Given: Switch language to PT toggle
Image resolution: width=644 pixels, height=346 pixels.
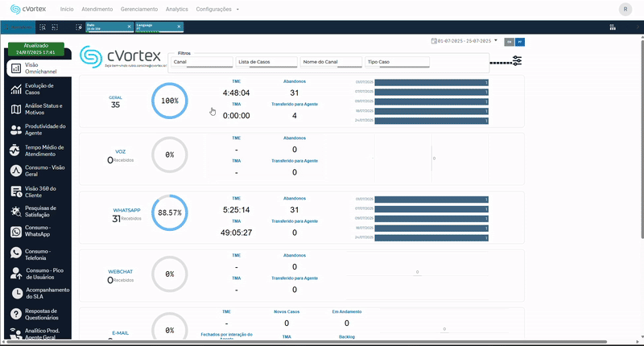Looking at the screenshot, I should 520,41.
